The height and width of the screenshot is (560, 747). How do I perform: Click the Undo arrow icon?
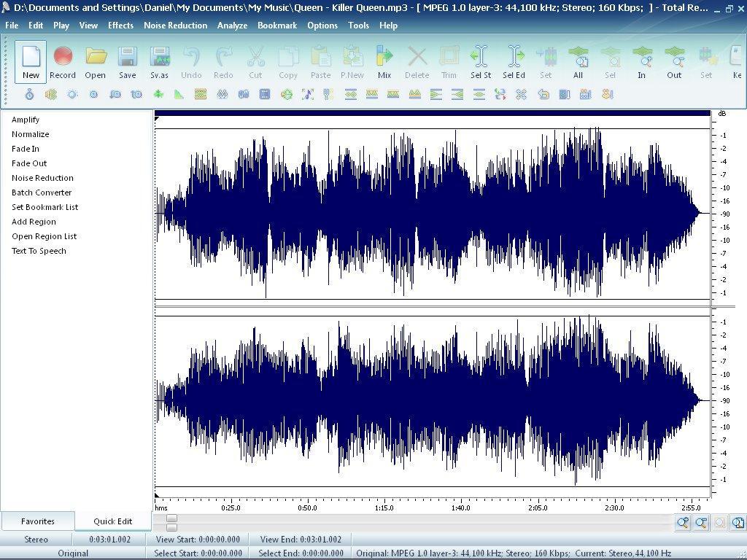pos(191,61)
